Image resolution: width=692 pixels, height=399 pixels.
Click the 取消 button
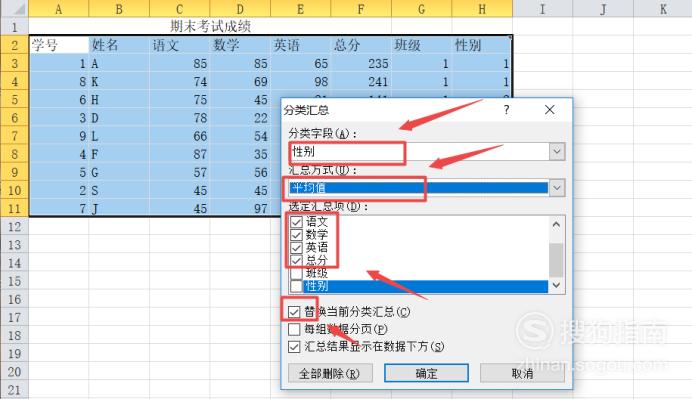[522, 373]
